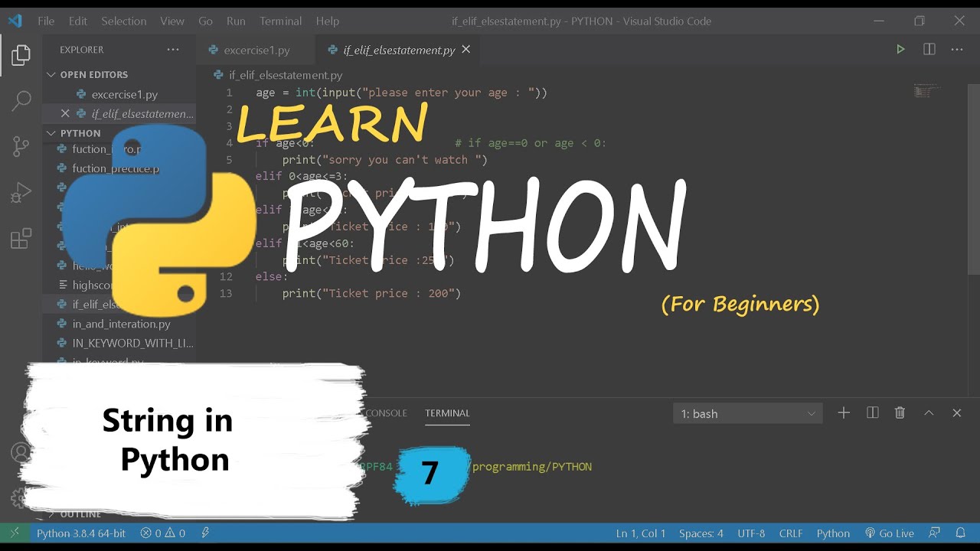Open the Extensions view
This screenshot has height=551, width=980.
(21, 239)
